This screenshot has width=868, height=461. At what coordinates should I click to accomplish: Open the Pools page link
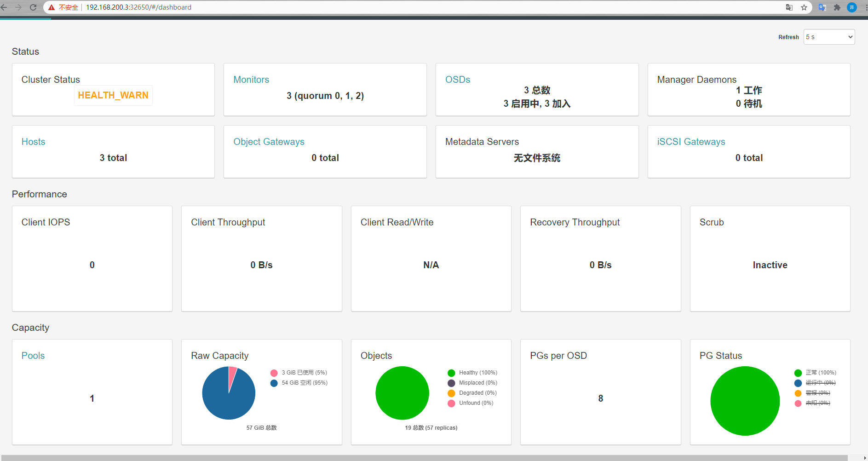[33, 355]
